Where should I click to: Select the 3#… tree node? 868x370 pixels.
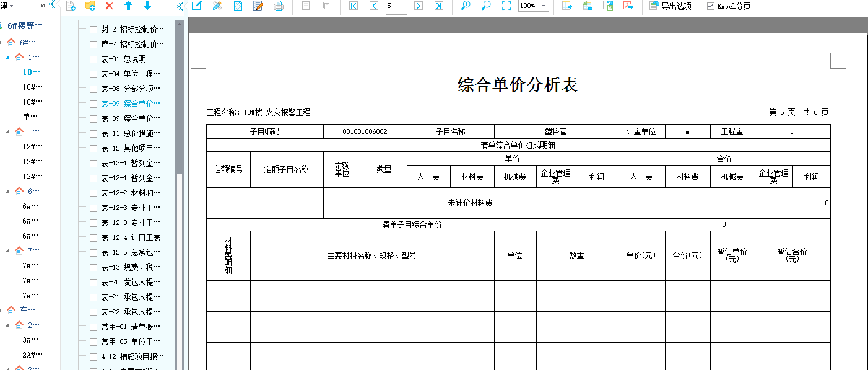(x=31, y=340)
